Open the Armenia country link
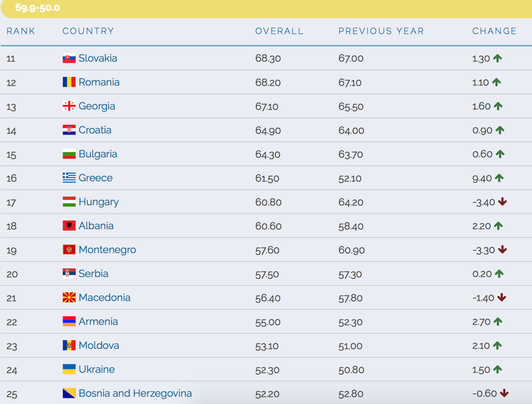532x404 pixels. click(98, 321)
